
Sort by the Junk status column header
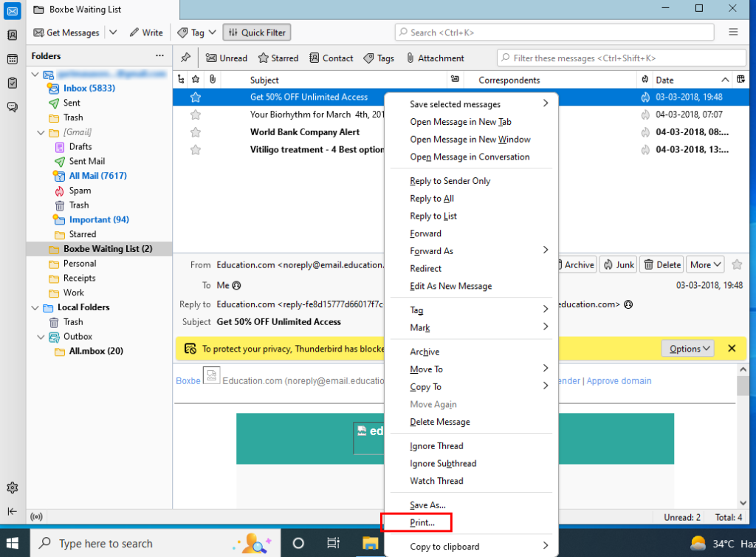[645, 80]
